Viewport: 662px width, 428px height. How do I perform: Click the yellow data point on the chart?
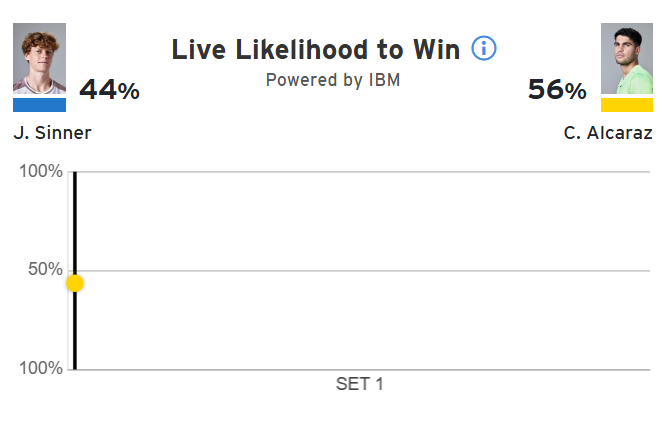click(x=74, y=283)
